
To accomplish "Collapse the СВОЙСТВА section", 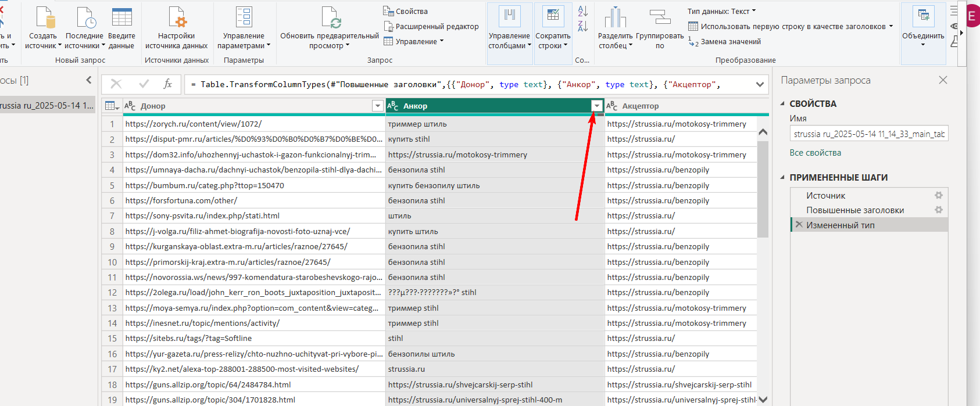I will (782, 104).
